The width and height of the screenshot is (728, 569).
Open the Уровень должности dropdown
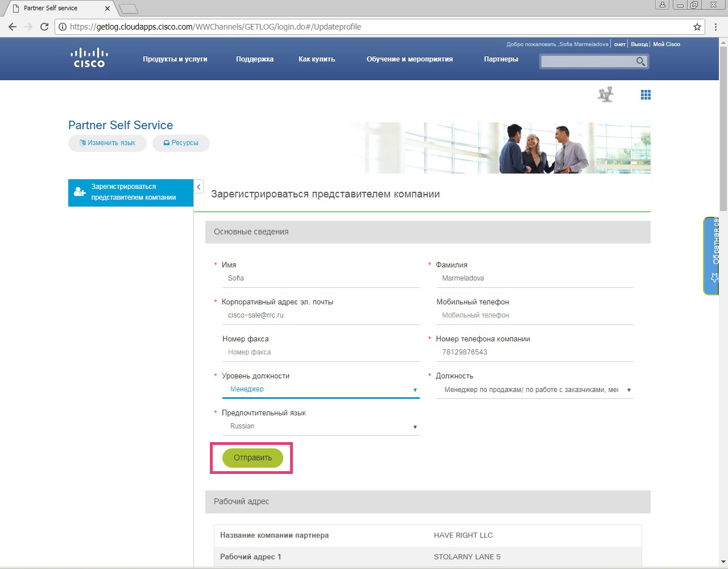[x=321, y=390]
